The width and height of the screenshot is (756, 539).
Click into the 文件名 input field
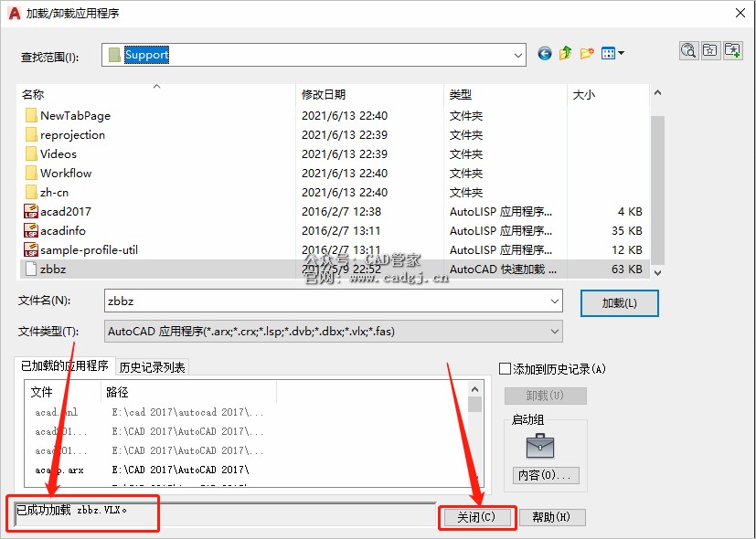(x=326, y=301)
